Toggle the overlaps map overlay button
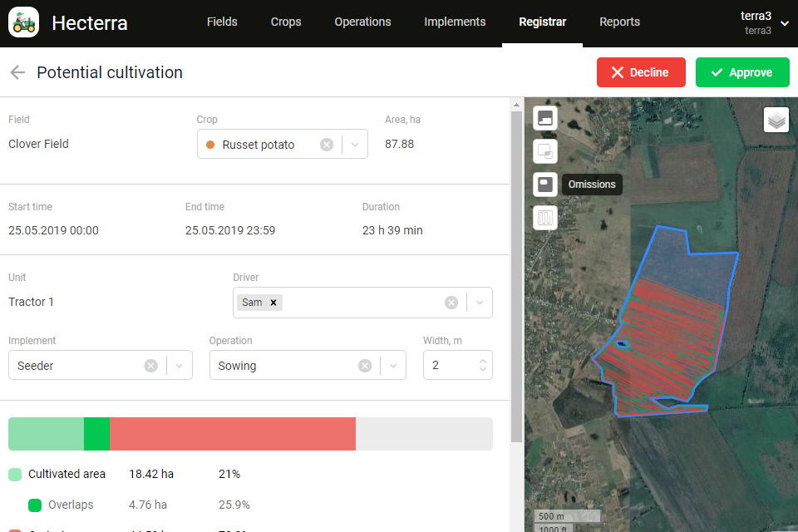798x532 pixels. 545,151
